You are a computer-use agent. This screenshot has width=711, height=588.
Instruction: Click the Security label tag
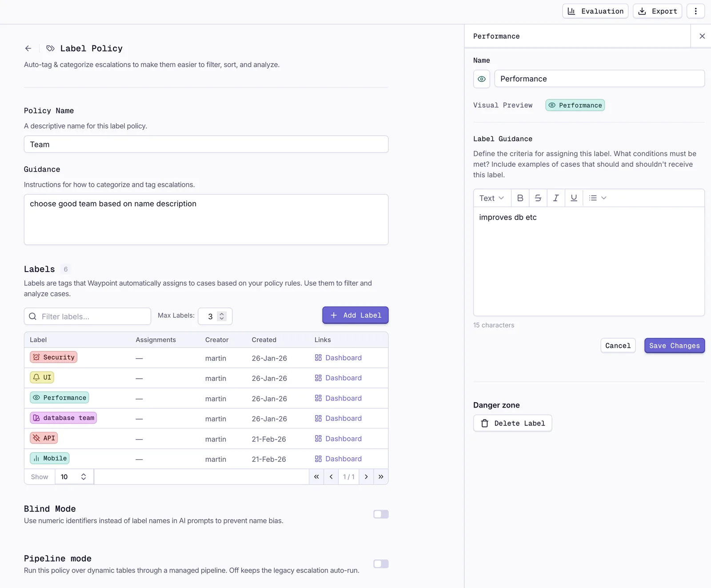(54, 357)
